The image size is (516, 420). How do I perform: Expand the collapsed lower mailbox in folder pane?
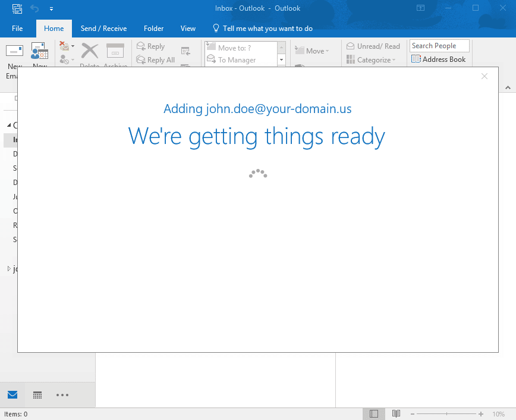pyautogui.click(x=9, y=269)
